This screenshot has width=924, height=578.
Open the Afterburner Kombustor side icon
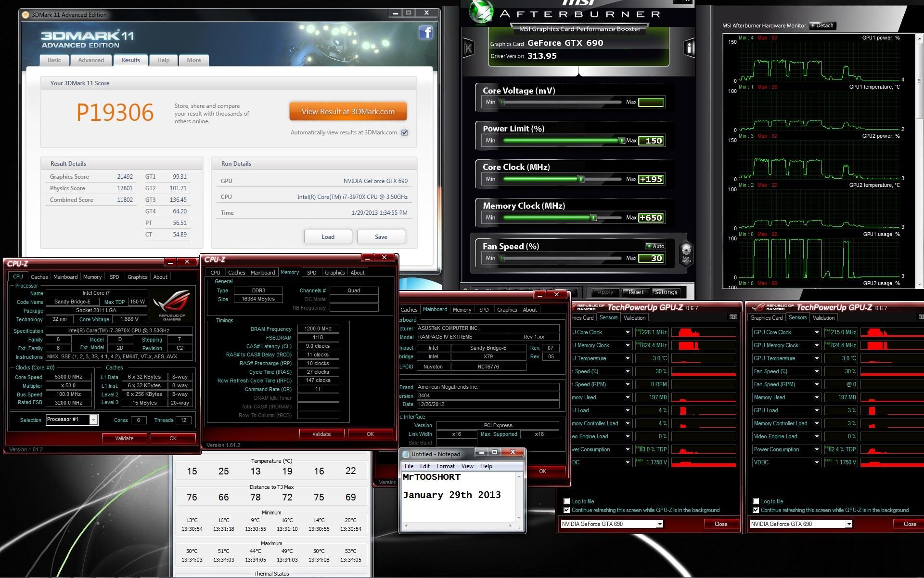point(468,47)
